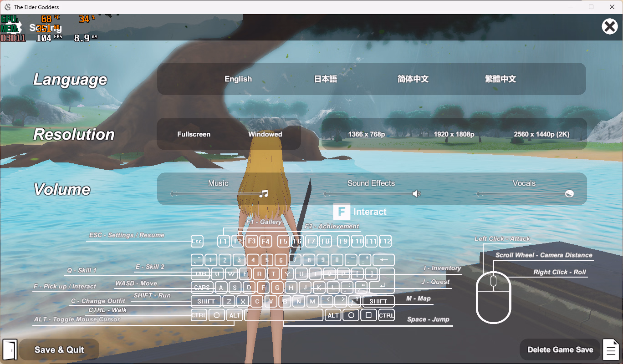Click the mouse diagram icon
623x364 pixels.
[x=494, y=298]
